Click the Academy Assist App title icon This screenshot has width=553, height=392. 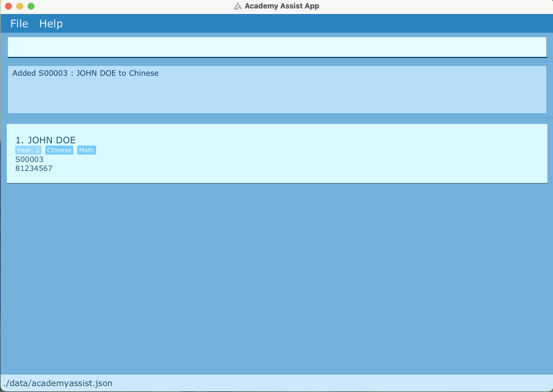[238, 6]
